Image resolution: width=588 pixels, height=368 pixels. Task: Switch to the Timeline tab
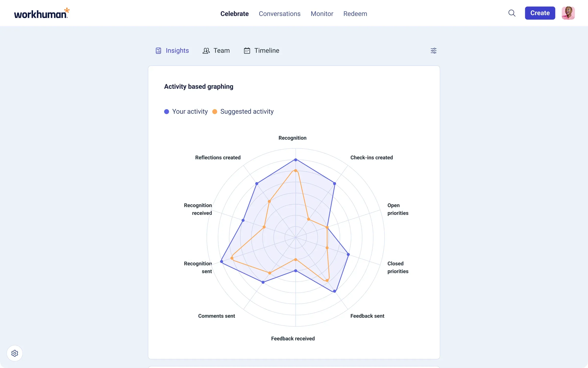coord(261,51)
